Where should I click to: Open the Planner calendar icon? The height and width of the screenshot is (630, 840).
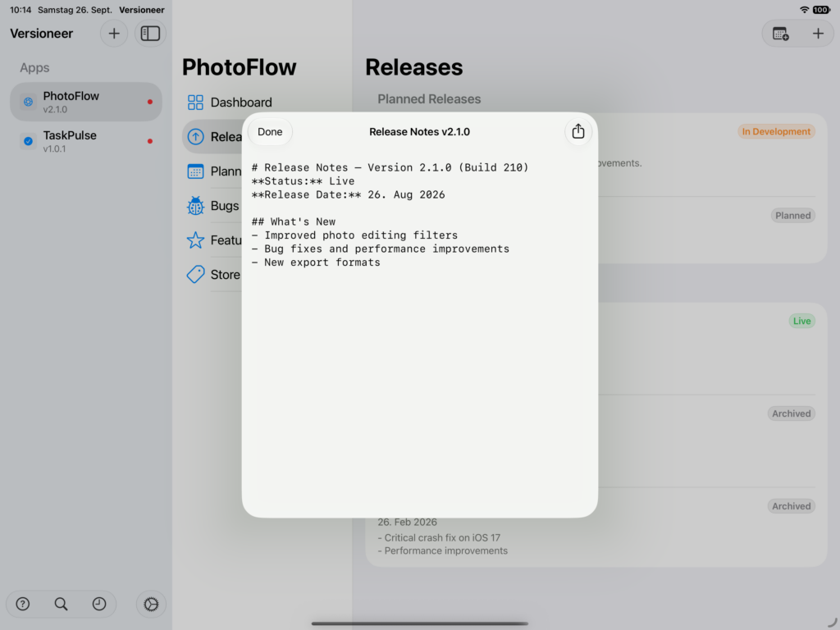click(x=195, y=171)
